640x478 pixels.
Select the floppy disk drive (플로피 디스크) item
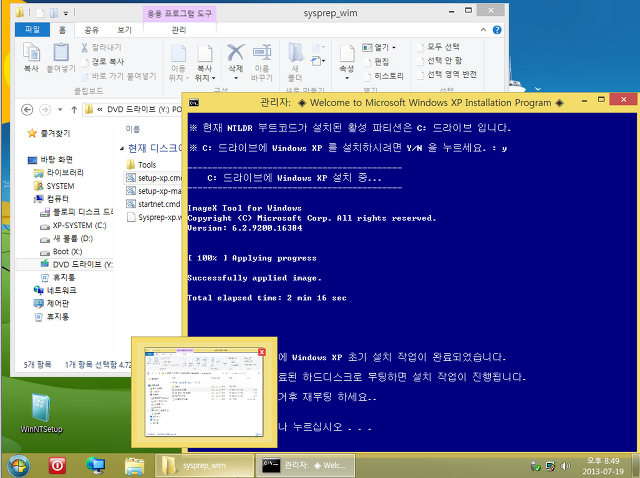coord(76,212)
